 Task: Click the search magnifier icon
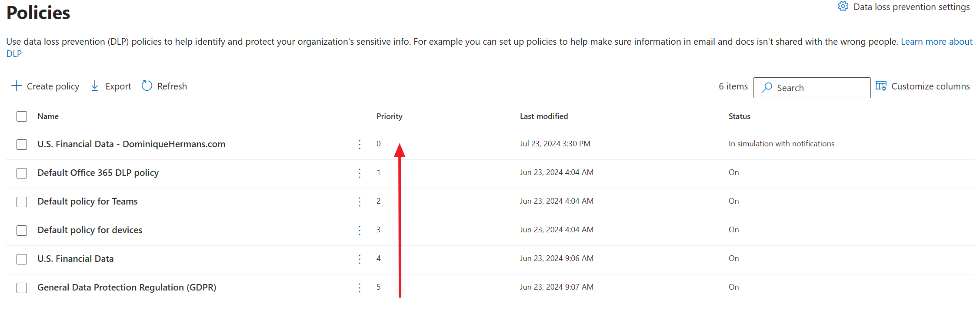point(767,87)
